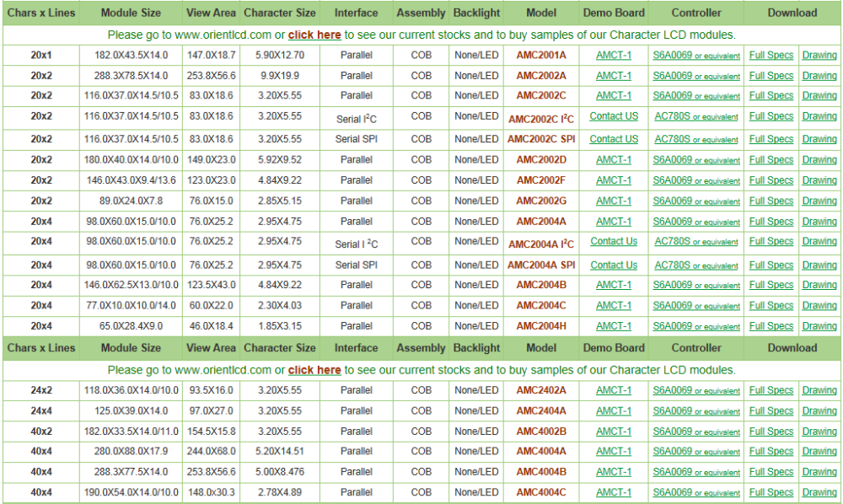View Full Specs for AMC2002F
843x504 pixels.
click(x=771, y=180)
